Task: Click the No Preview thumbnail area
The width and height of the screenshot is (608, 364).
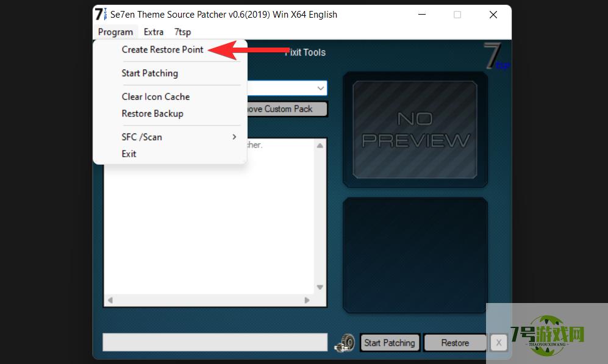Action: click(x=415, y=129)
